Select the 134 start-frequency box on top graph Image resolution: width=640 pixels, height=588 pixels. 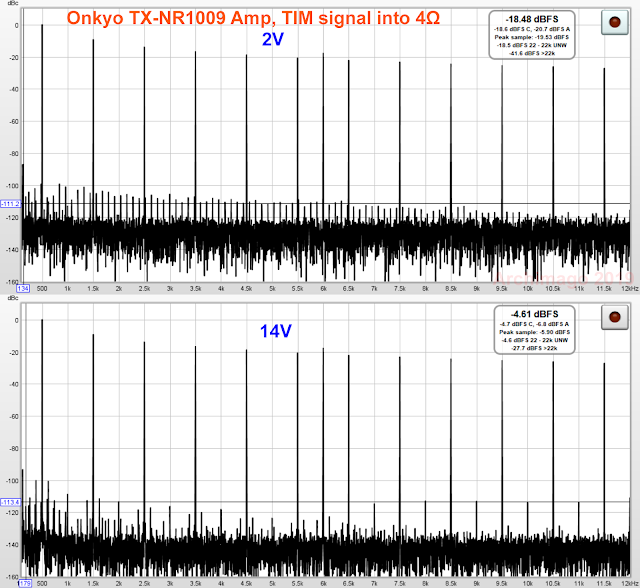coord(23,288)
